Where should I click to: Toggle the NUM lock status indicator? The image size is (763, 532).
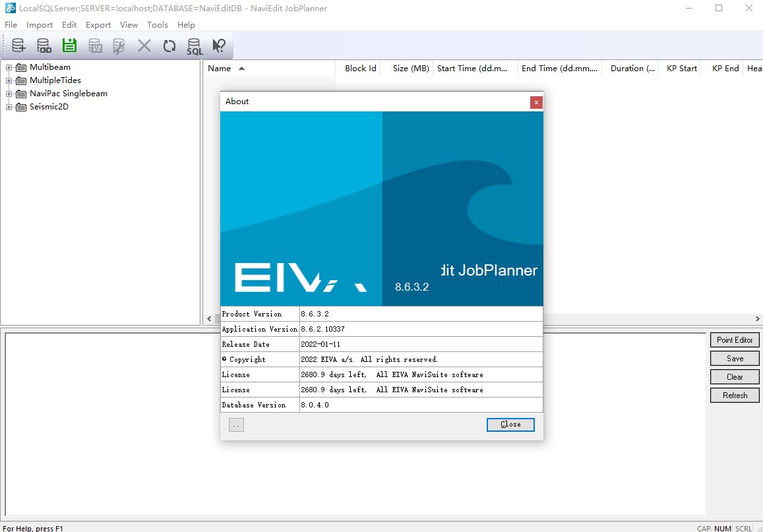click(x=723, y=528)
